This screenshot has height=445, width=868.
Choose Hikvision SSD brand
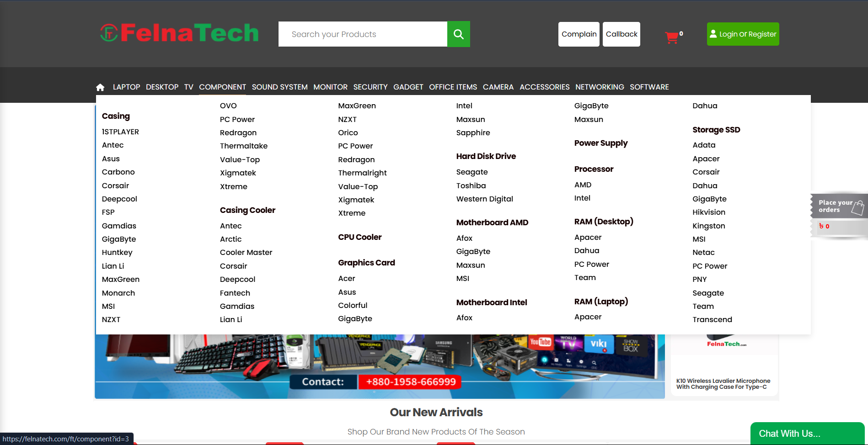pos(709,212)
